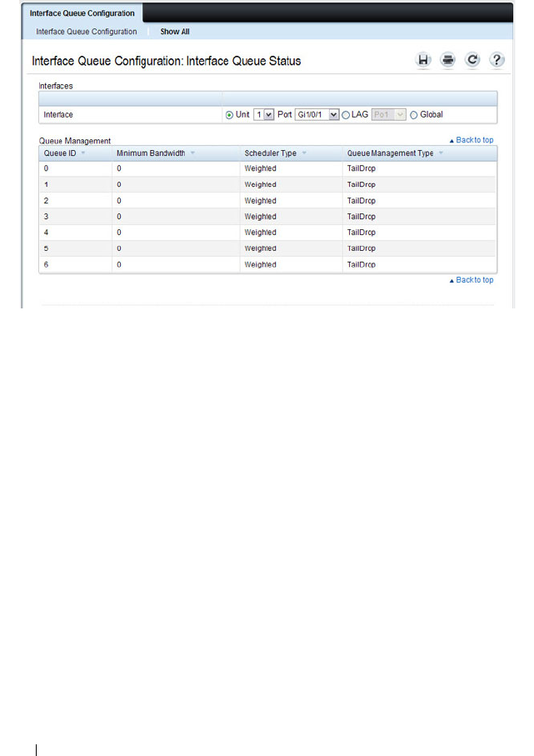Click TailDrop in queue 4 row
The height and width of the screenshot is (756, 534).
pos(362,233)
